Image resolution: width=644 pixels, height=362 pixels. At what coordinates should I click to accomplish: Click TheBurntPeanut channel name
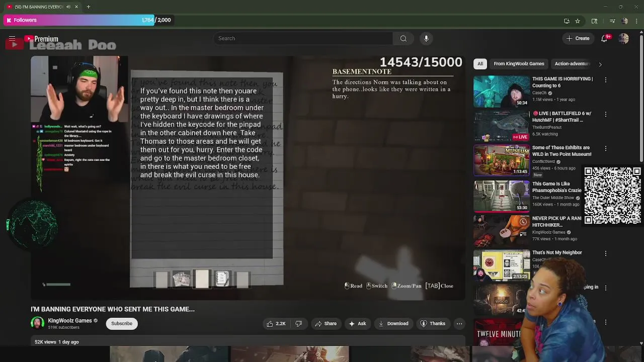(x=546, y=127)
